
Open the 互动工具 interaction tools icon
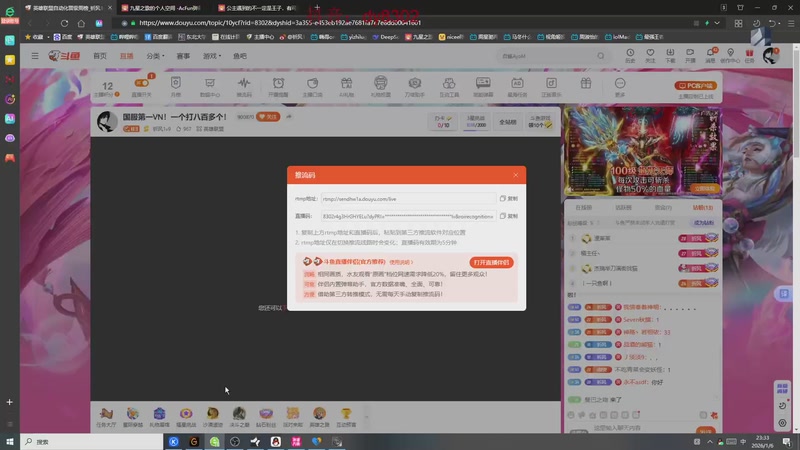point(449,86)
